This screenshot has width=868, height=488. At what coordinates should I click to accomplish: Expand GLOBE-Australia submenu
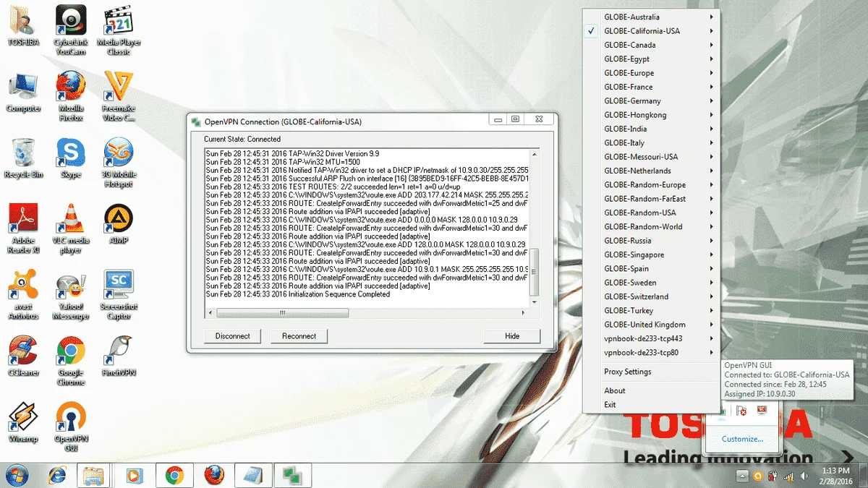(652, 17)
